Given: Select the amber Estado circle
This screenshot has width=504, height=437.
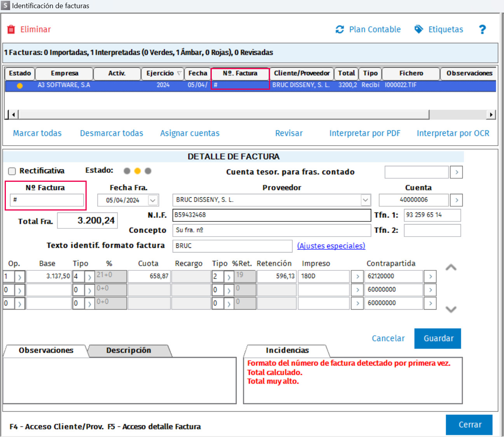Looking at the screenshot, I should coord(137,171).
